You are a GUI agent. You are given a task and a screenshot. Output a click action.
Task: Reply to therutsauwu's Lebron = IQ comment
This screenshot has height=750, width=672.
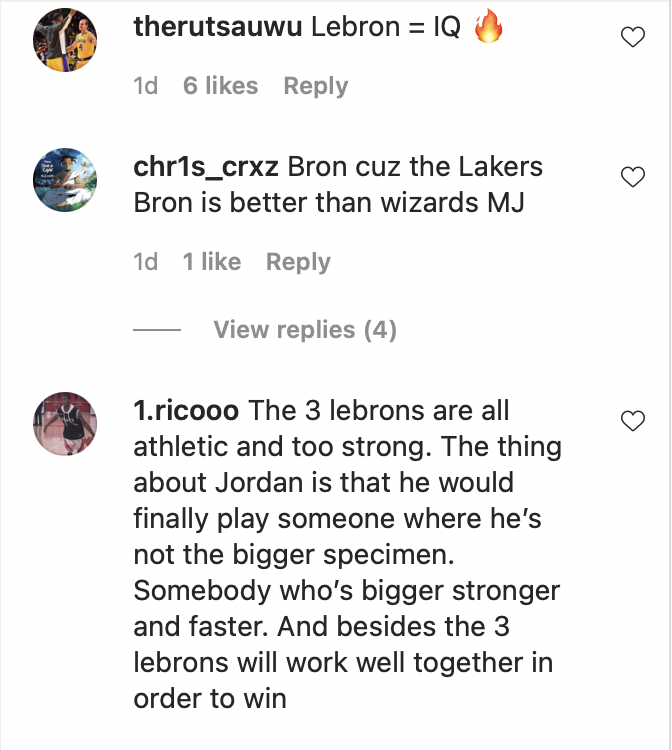pos(315,86)
